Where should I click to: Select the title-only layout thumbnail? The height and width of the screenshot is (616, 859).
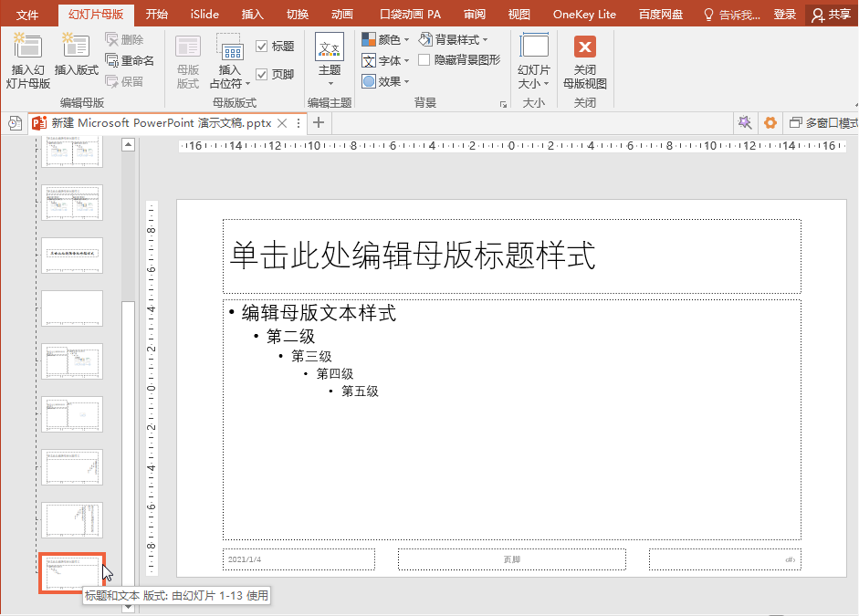[x=72, y=256]
